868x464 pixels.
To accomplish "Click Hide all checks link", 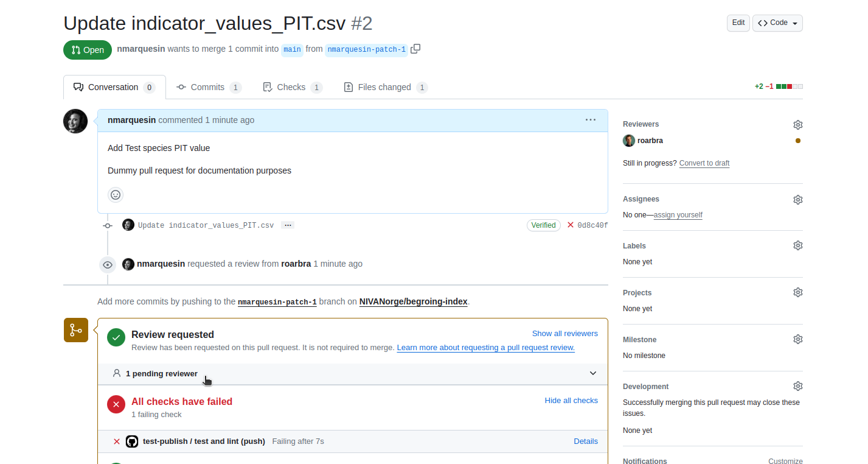I will [571, 401].
